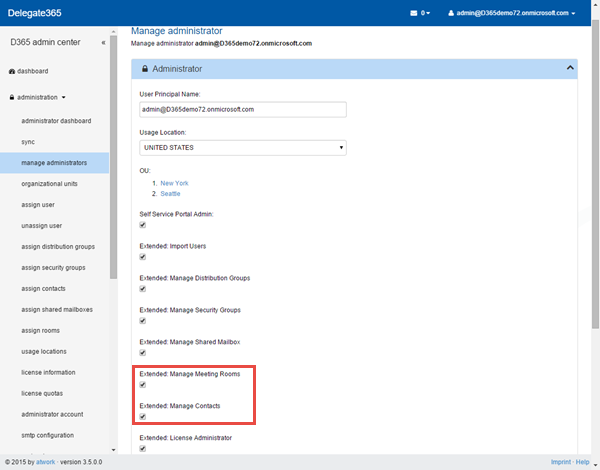Image resolution: width=600 pixels, height=470 pixels.
Task: Toggle Extended: Manage Meeting Rooms checkbox
Action: 143,384
